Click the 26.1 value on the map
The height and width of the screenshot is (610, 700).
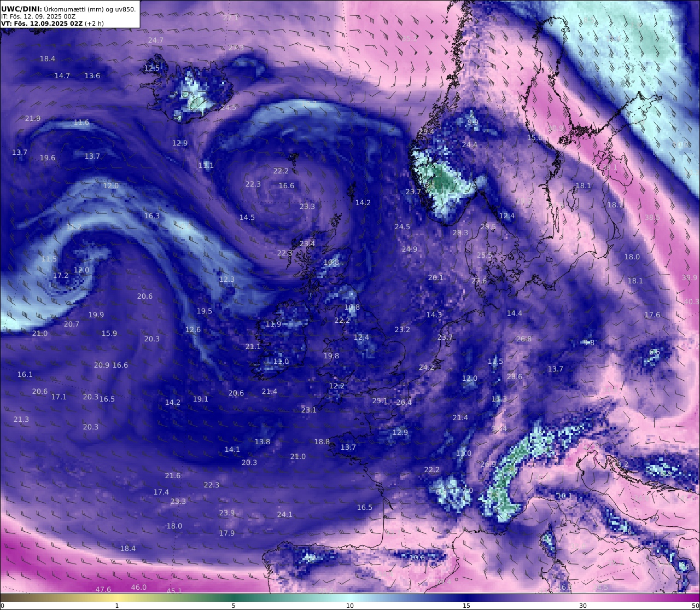[436, 278]
